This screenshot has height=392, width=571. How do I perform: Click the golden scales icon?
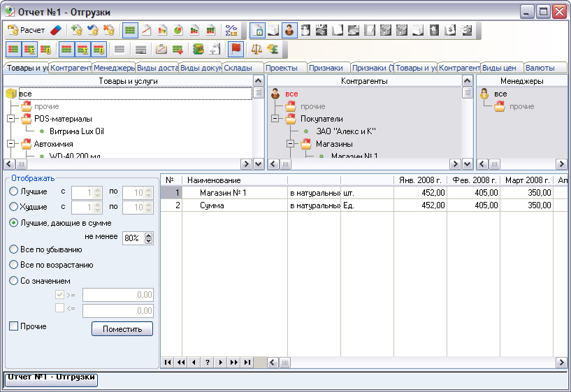point(256,49)
